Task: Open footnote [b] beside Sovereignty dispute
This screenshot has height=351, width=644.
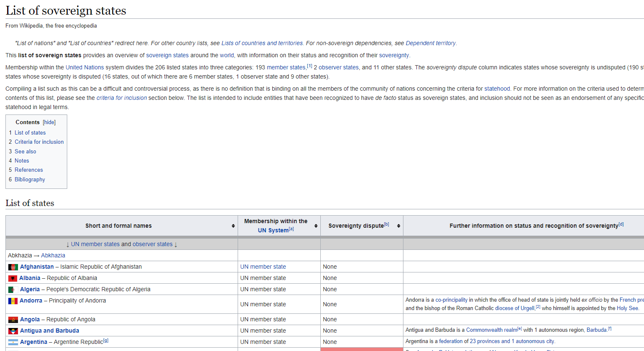Action: coord(386,224)
